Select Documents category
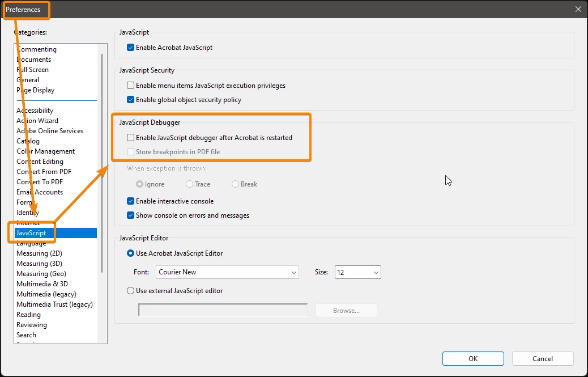 tap(34, 60)
